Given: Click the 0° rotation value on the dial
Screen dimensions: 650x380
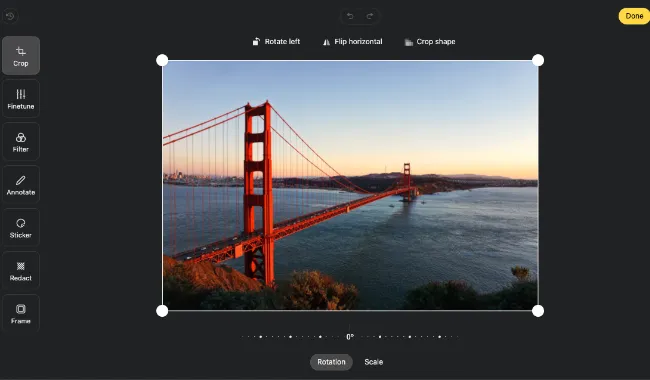Looking at the screenshot, I should coord(350,336).
